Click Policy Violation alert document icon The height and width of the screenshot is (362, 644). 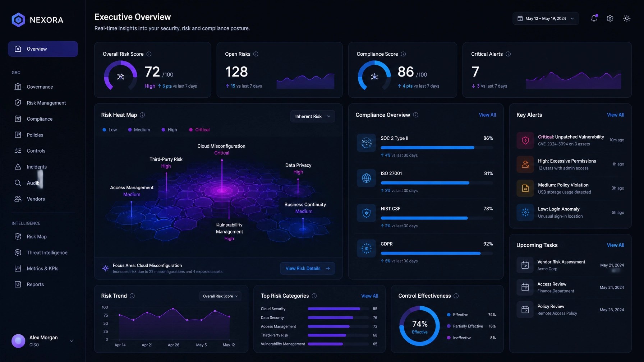tap(525, 188)
